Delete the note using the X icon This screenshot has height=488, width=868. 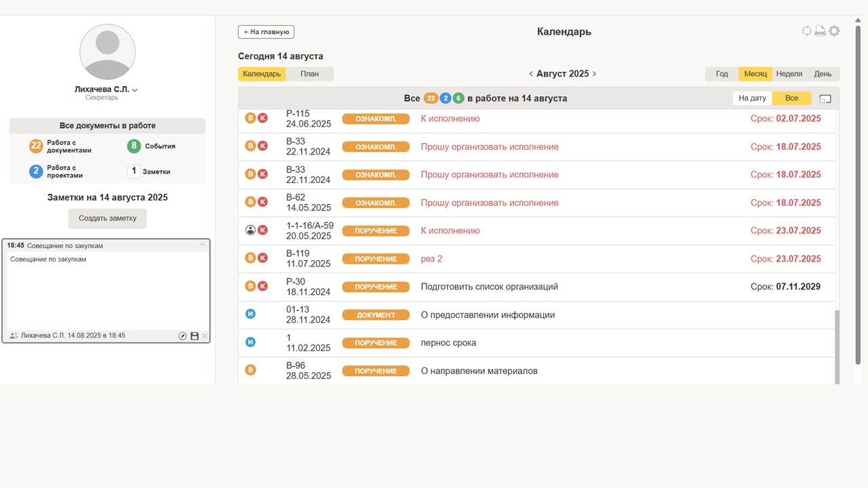point(205,336)
